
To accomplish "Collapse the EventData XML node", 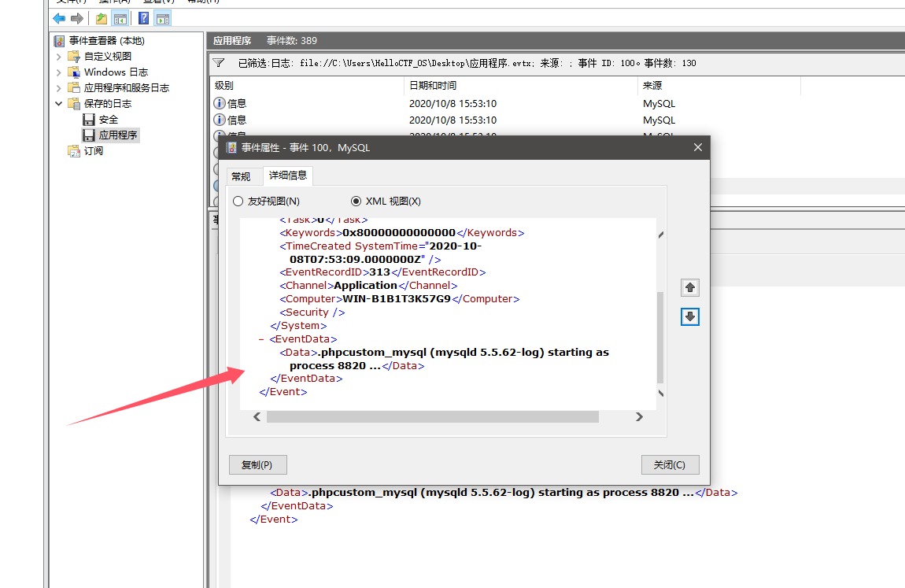I will (260, 339).
